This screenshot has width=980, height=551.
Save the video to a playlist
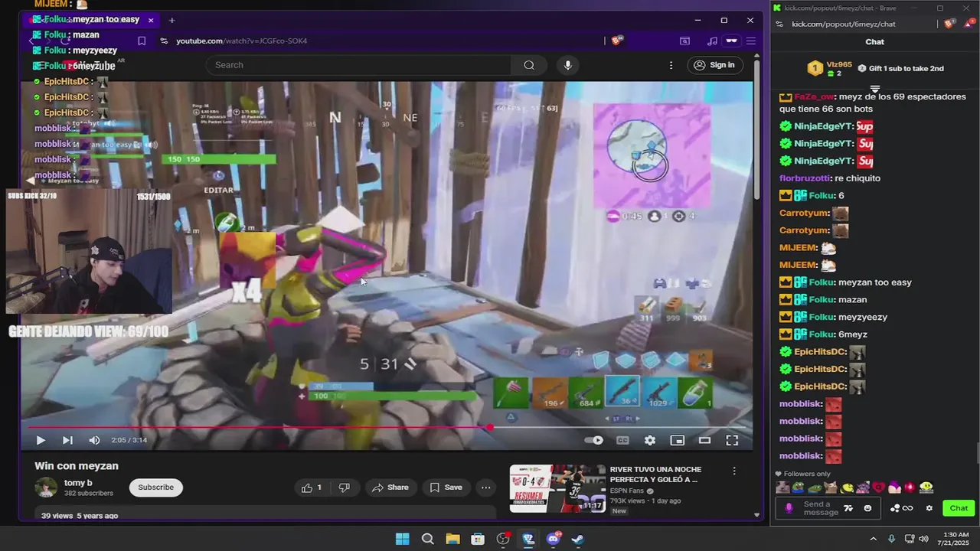click(x=446, y=487)
